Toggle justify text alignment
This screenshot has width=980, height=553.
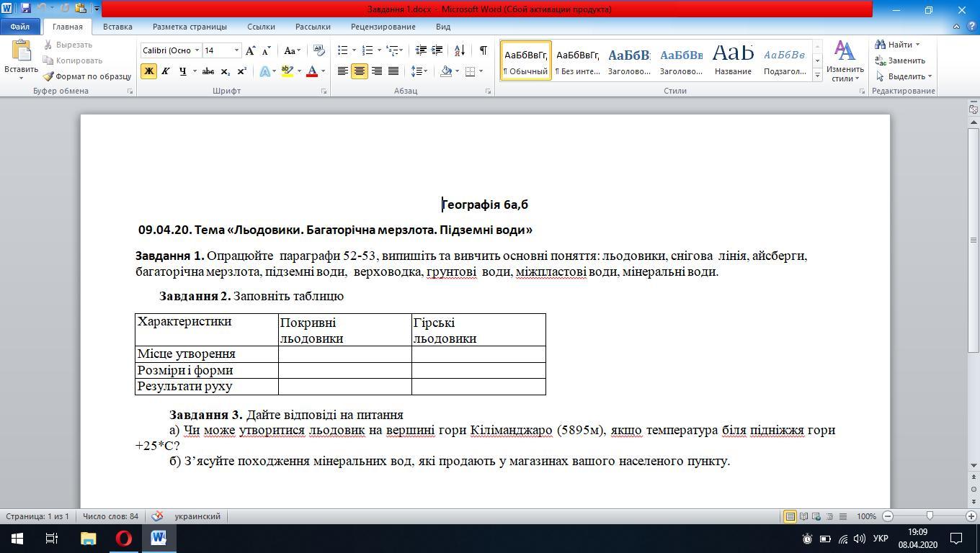[x=393, y=71]
